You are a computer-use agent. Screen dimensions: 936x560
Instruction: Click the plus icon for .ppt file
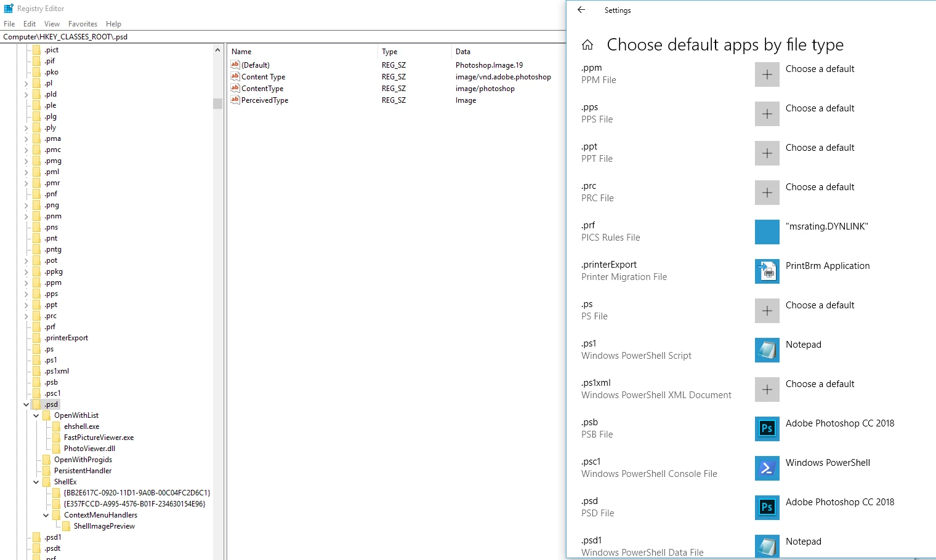tap(767, 153)
